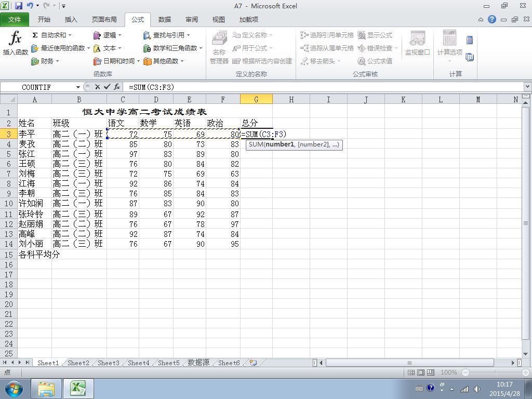The image size is (532, 399).
Task: Click the Select All corner button
Action: 8,99
